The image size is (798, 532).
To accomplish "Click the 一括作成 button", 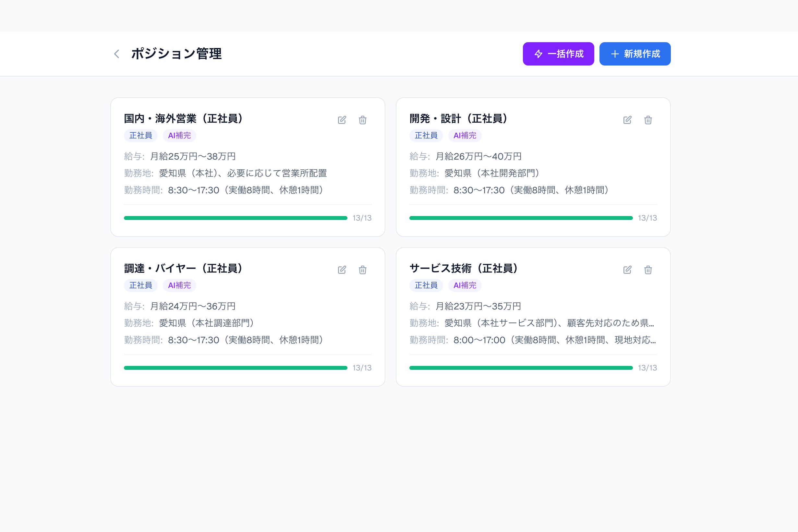I will [x=559, y=54].
